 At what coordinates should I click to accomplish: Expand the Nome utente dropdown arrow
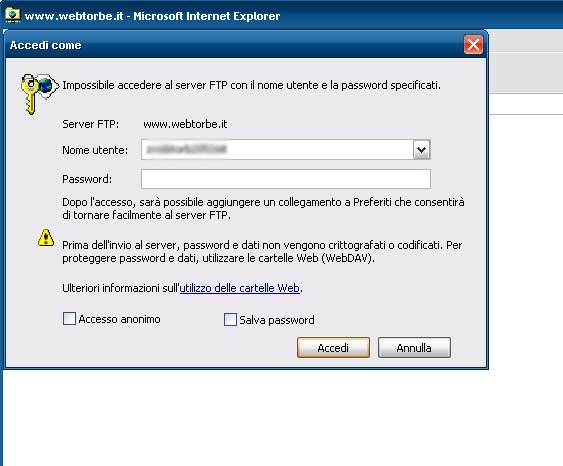point(422,150)
